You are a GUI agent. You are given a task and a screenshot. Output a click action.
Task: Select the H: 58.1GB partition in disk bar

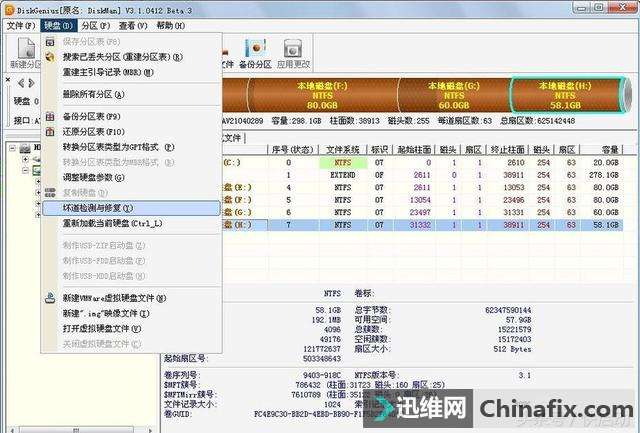(x=565, y=95)
